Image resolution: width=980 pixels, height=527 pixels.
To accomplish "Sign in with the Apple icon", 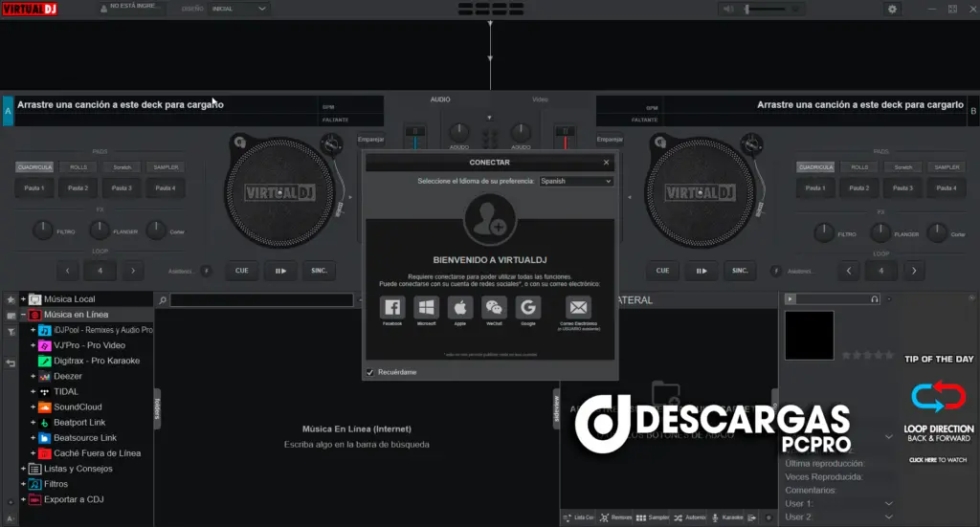I will (x=460, y=308).
